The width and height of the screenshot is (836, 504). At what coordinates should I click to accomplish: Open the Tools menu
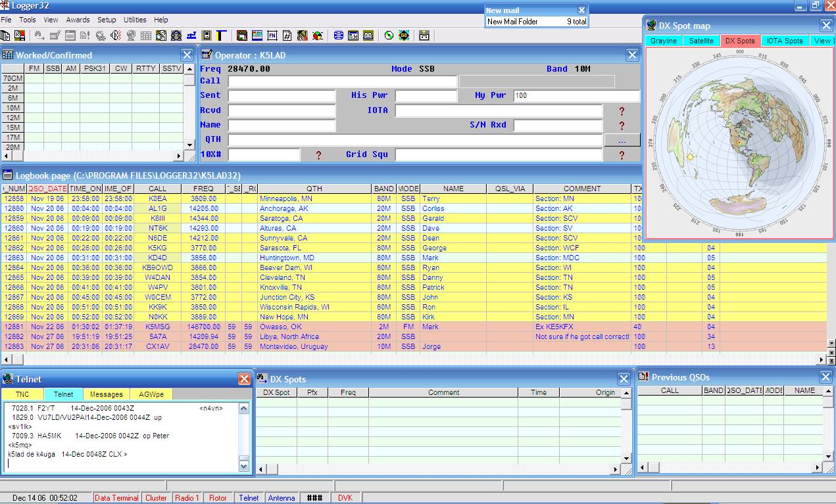(28, 20)
